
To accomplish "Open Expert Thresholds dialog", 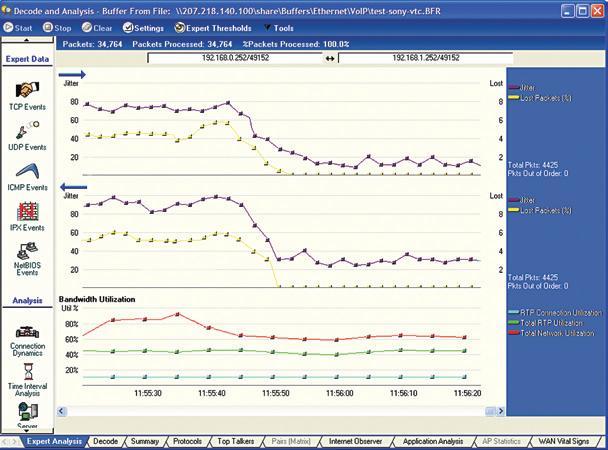I will [213, 28].
